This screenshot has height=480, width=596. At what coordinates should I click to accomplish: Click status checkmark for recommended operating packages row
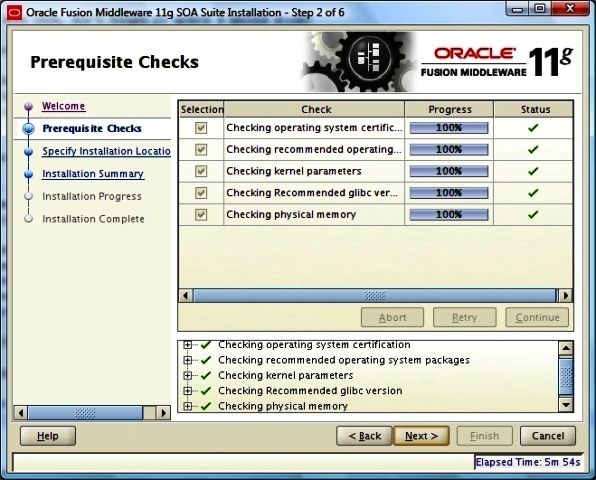coord(533,149)
